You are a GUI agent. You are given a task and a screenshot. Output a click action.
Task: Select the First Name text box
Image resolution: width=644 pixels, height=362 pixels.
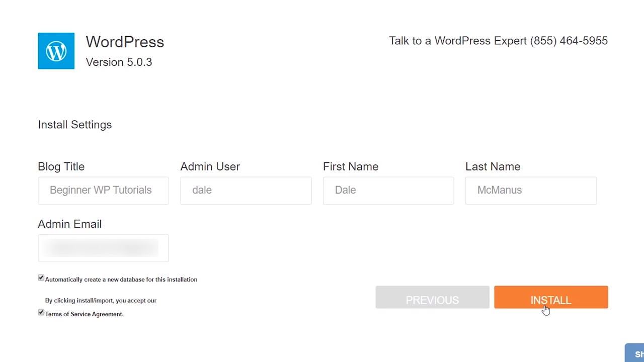pyautogui.click(x=388, y=191)
